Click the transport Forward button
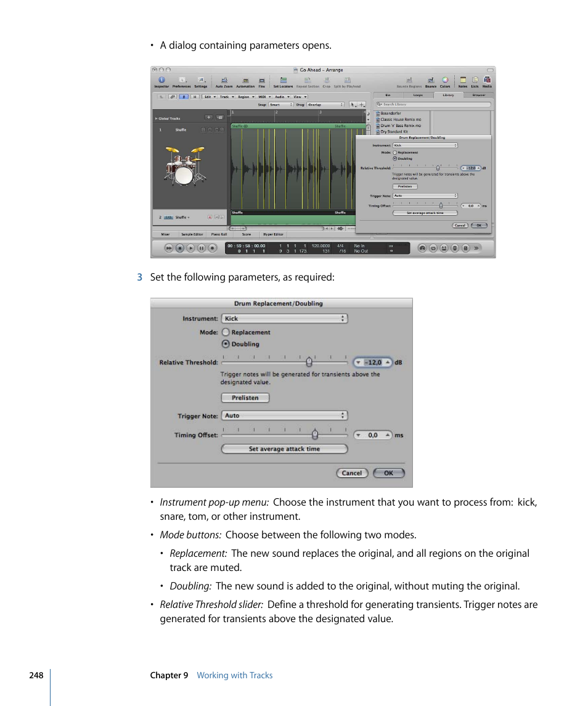Image resolution: width=588 pixels, height=706 pixels. click(x=169, y=248)
